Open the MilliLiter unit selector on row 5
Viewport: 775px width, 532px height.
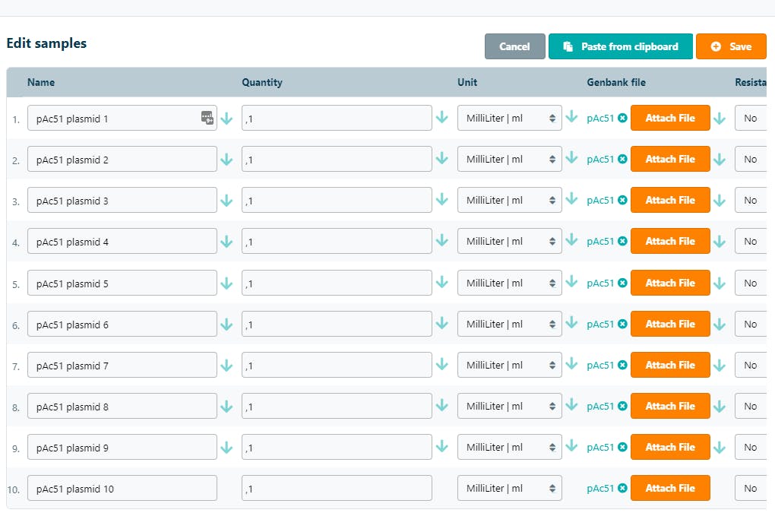509,282
